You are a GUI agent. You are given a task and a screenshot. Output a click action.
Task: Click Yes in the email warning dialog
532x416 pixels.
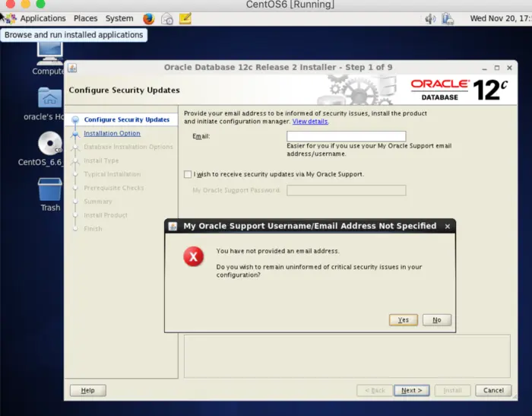pyautogui.click(x=403, y=320)
